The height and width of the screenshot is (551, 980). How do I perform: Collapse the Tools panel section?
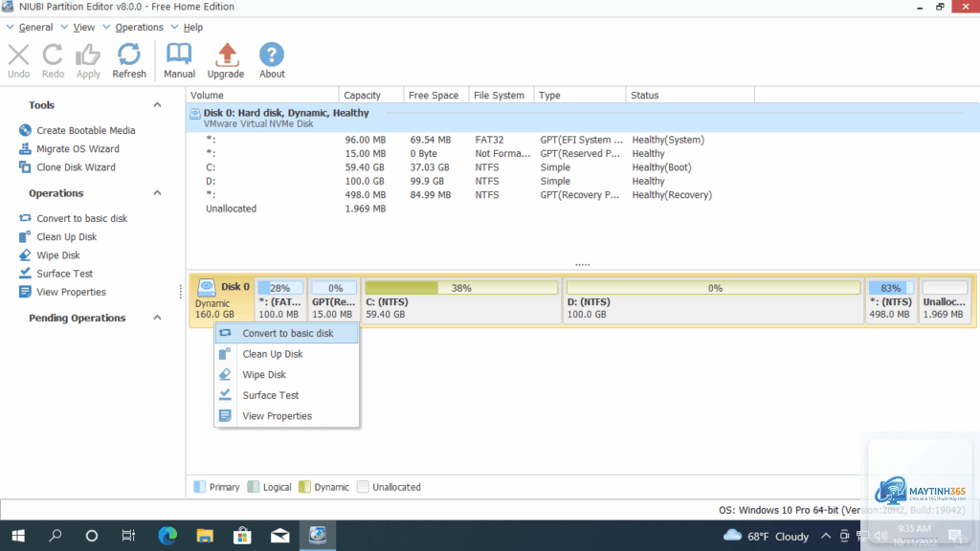coord(157,105)
